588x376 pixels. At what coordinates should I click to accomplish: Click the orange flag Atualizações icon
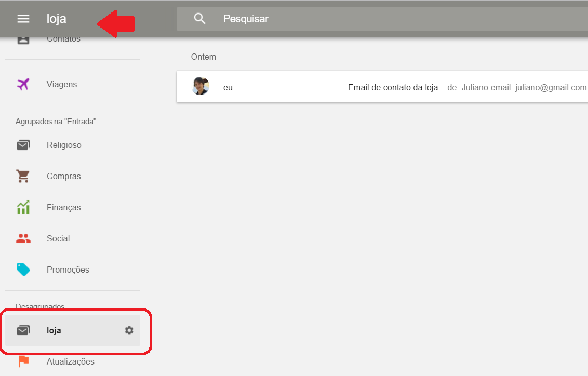pos(23,361)
